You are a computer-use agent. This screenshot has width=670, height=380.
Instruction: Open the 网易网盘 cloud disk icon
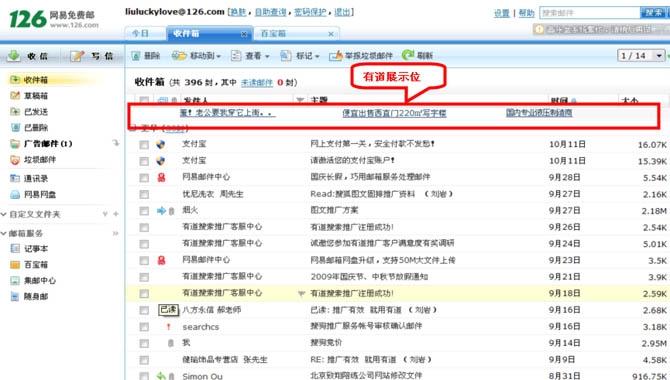[15, 194]
